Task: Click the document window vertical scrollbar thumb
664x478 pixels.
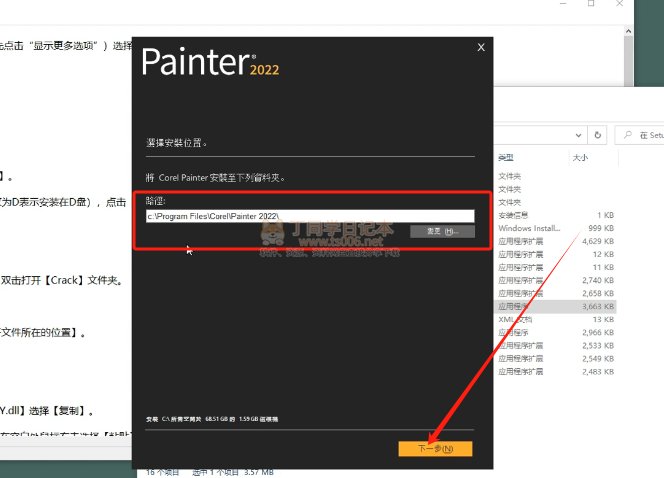Action: click(628, 61)
